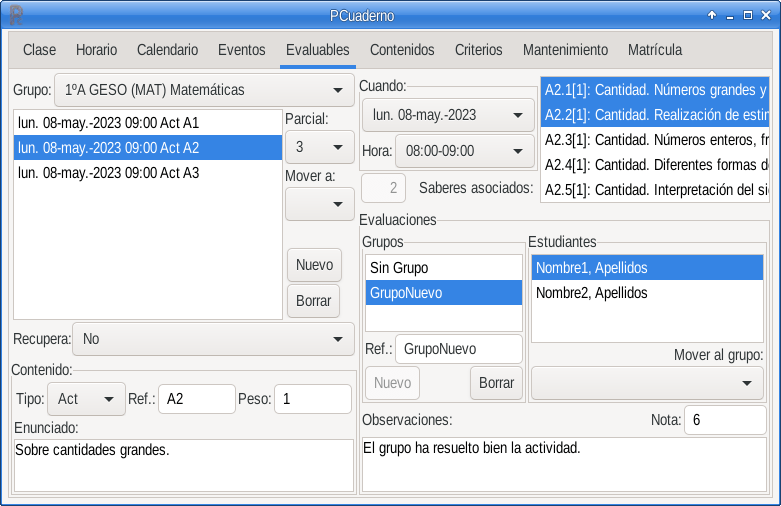Select student Nombre1, Apellidos
The height and width of the screenshot is (506, 781).
click(648, 268)
